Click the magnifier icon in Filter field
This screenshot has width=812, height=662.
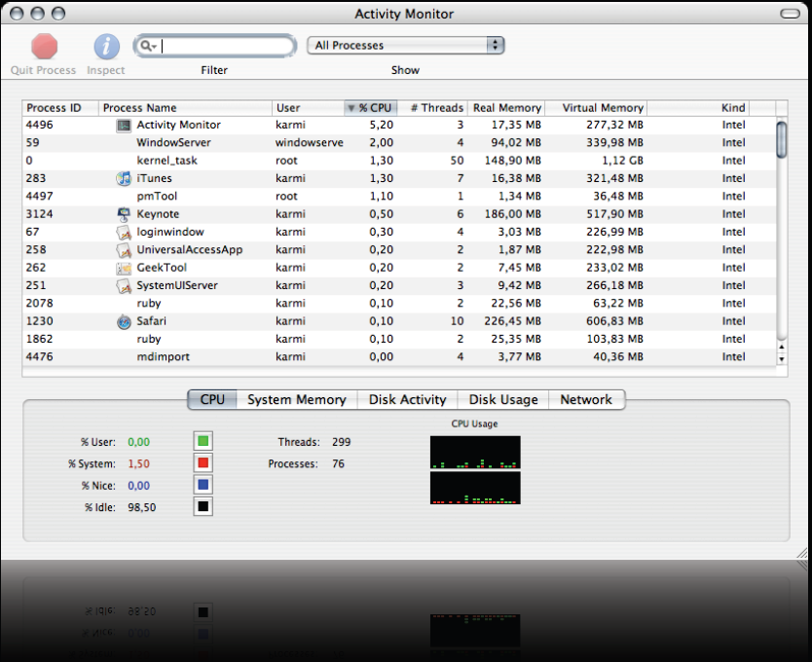click(148, 46)
